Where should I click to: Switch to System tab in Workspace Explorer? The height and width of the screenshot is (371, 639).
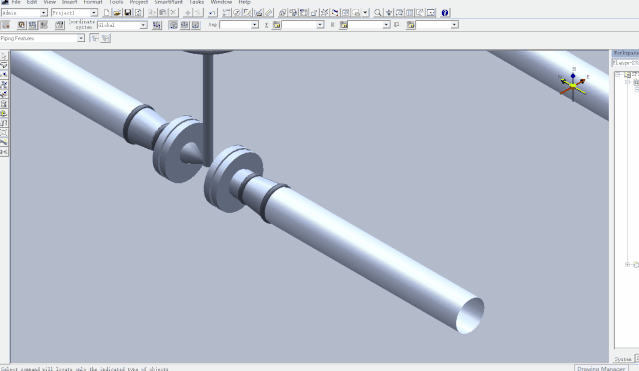[x=623, y=359]
